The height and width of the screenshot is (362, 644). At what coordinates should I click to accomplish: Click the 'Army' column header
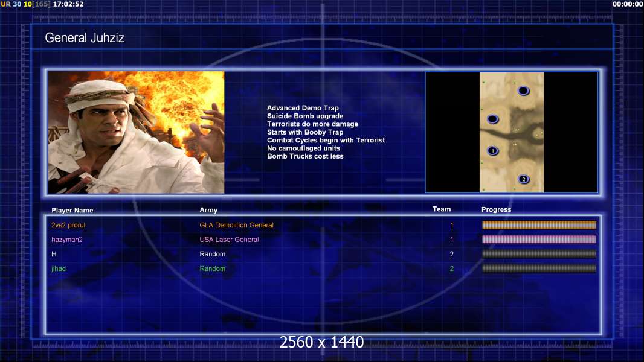coord(208,210)
